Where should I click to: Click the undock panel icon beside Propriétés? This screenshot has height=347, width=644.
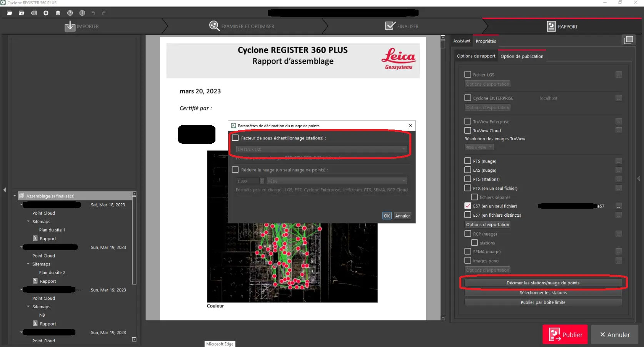[628, 40]
